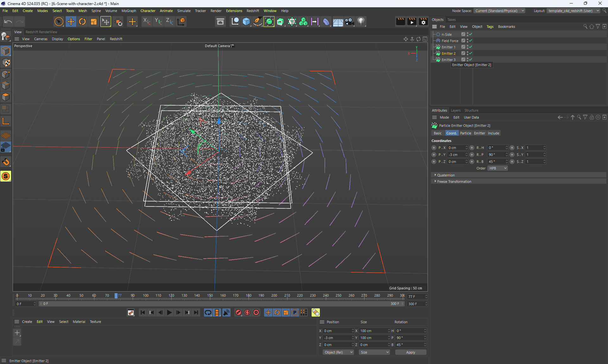Screen dimensions: 608x364
Task: Select the Scale tool
Action: (94, 22)
